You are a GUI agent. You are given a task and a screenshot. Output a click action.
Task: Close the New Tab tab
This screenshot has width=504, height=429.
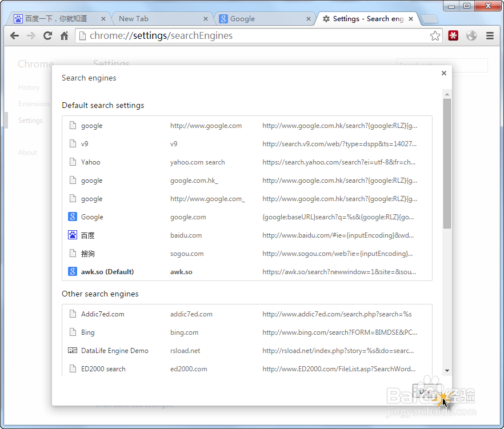click(206, 19)
